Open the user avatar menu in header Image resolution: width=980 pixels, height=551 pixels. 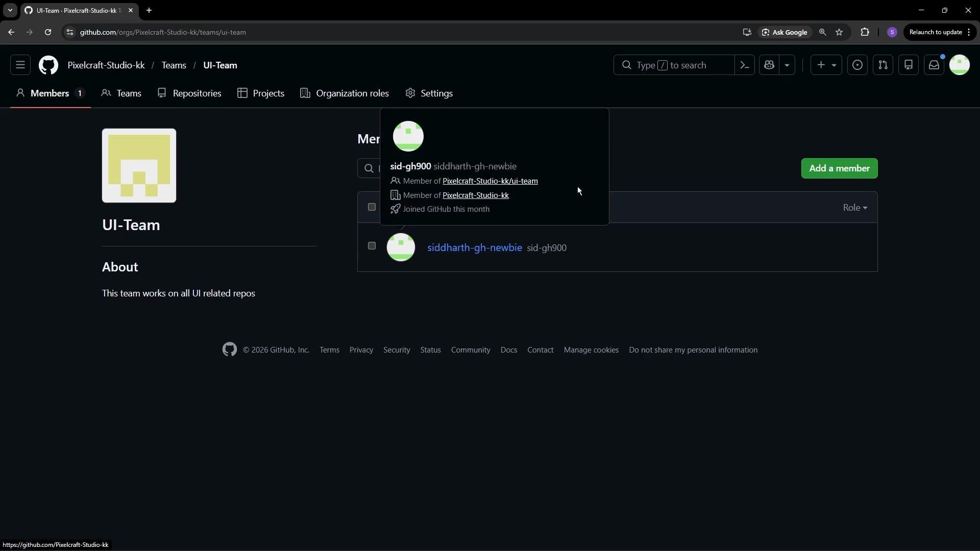click(960, 65)
